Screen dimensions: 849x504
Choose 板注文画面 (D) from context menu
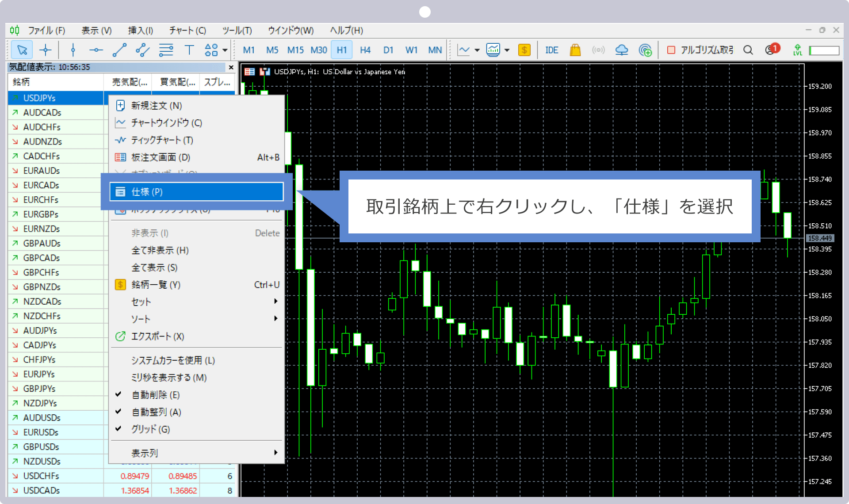[x=196, y=157]
